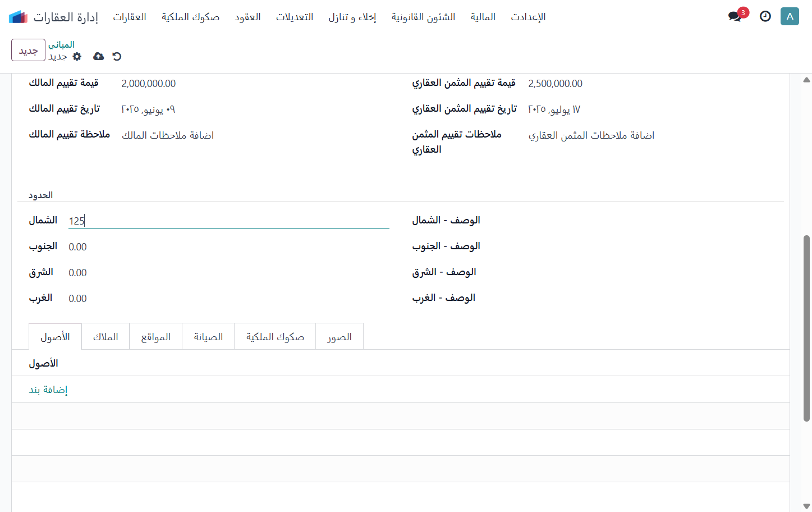The width and height of the screenshot is (812, 512).
Task: Switch to the المواقع tab
Action: pyautogui.click(x=156, y=336)
